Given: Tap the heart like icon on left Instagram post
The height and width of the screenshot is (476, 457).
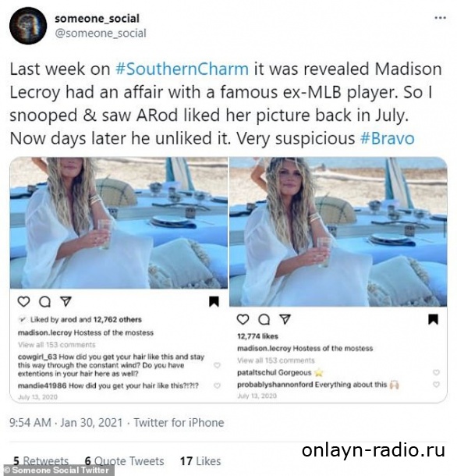Looking at the screenshot, I should [x=23, y=301].
